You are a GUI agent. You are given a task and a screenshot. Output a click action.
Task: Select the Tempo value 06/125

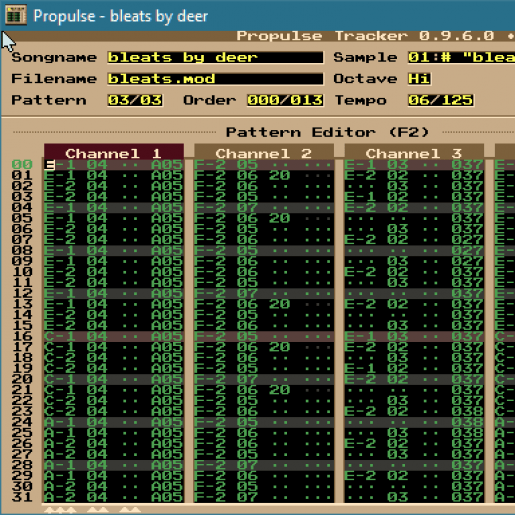click(440, 100)
